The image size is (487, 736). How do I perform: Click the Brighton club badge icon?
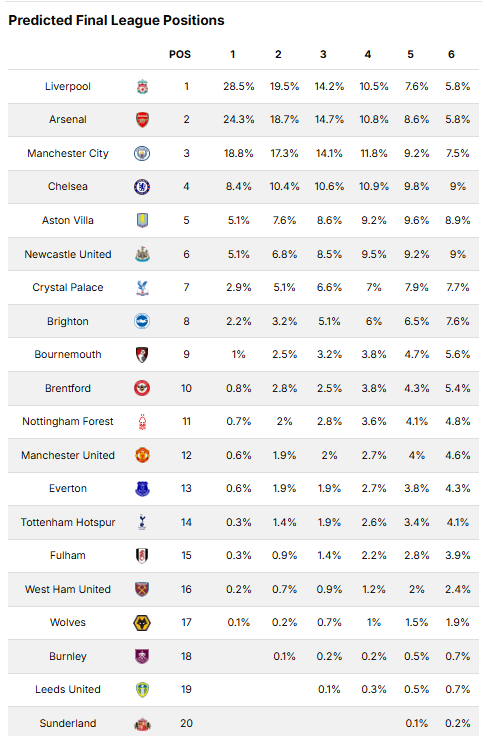[142, 321]
